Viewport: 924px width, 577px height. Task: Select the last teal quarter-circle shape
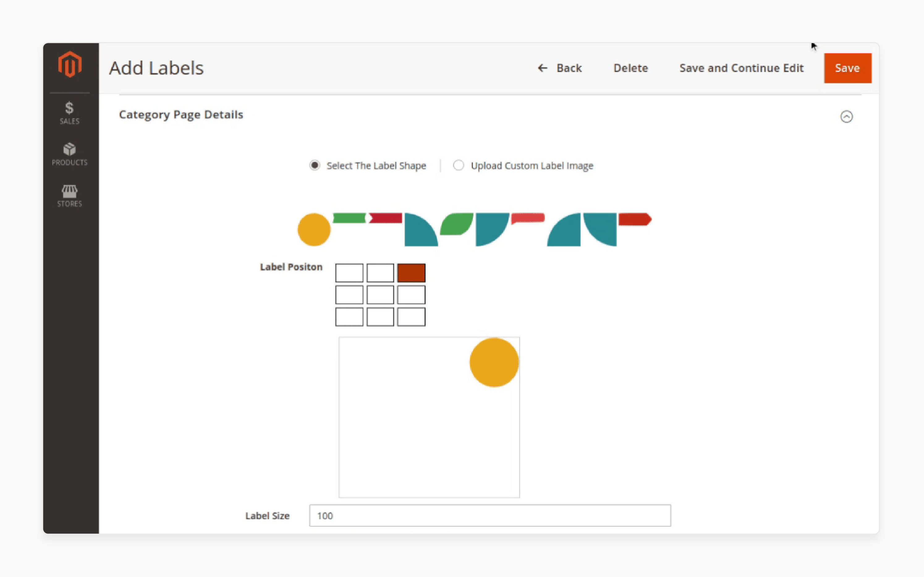point(600,229)
